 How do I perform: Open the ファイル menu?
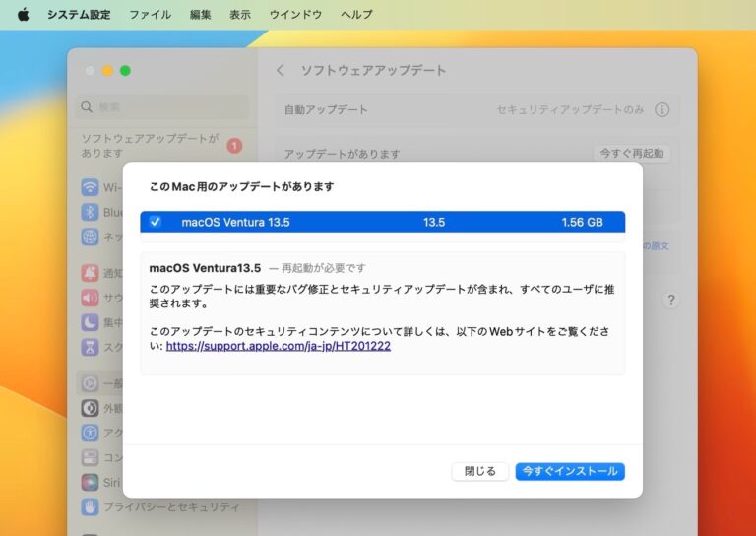(150, 15)
